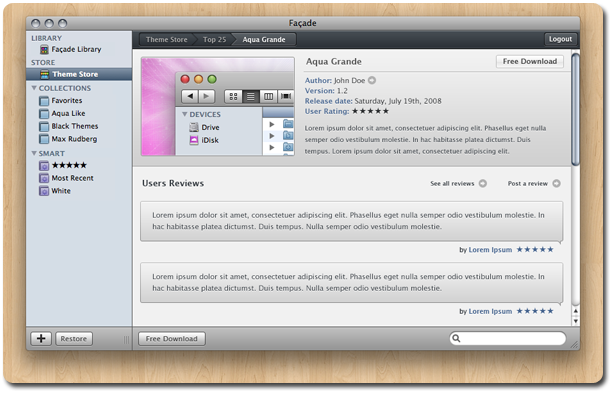The image size is (616, 396).
Task: Collapse the COLLECTIONS section triangle
Action: click(34, 88)
